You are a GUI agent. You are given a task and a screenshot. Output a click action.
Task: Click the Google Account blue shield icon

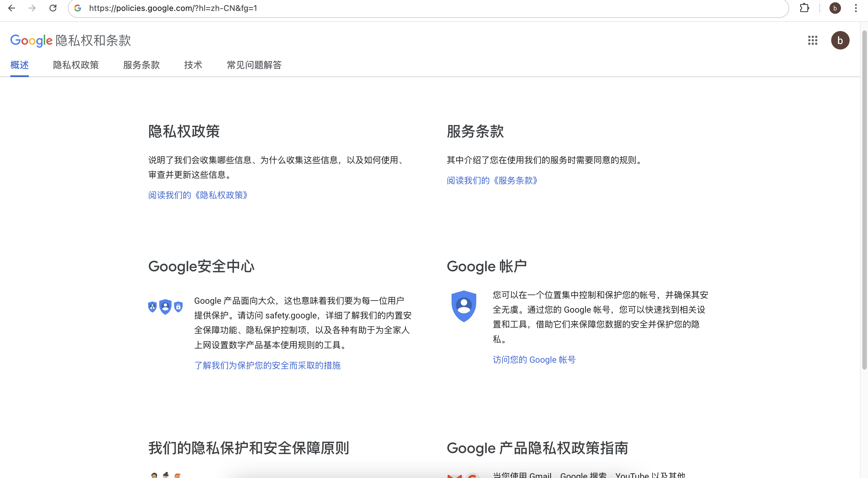pos(464,306)
